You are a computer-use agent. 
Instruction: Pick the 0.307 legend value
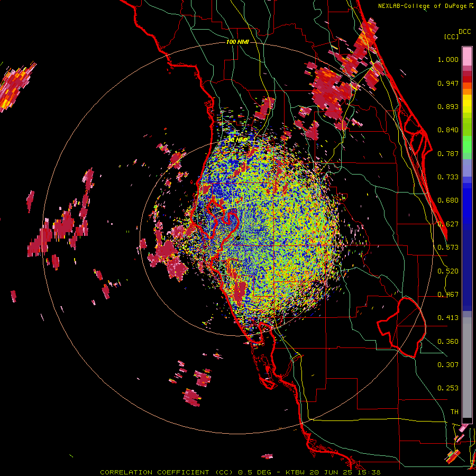click(x=448, y=365)
